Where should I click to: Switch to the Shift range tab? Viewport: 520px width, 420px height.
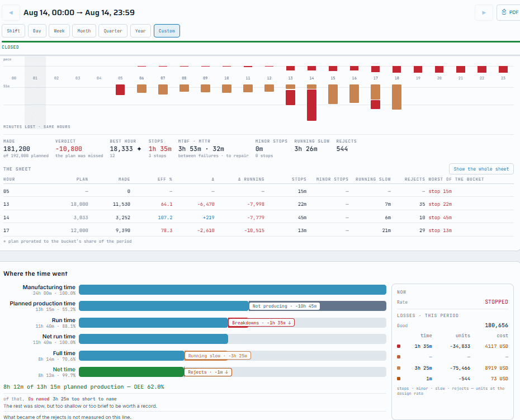tap(13, 31)
